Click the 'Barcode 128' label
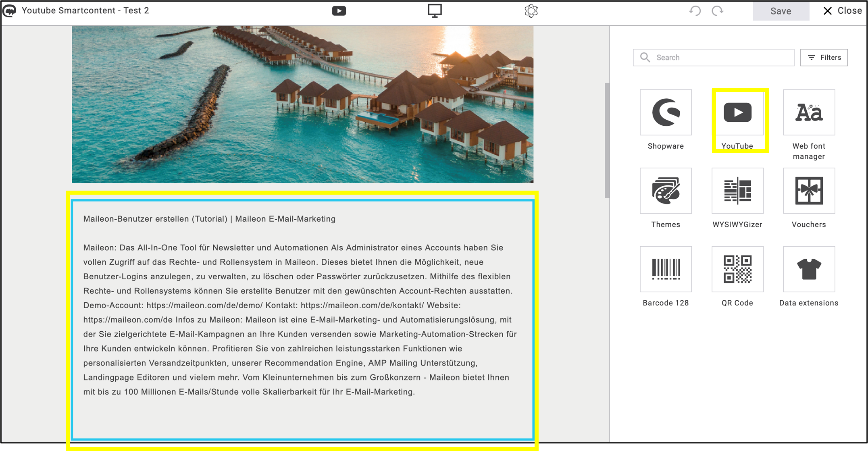The height and width of the screenshot is (451, 868). (x=666, y=303)
